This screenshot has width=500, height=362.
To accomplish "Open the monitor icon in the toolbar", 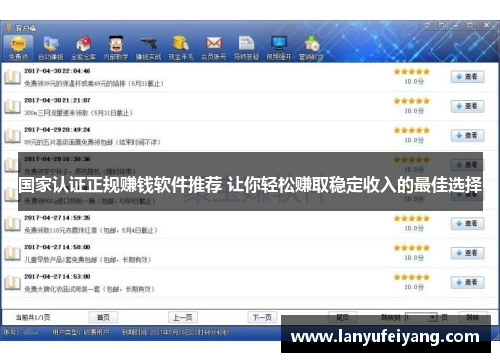I will tap(279, 48).
